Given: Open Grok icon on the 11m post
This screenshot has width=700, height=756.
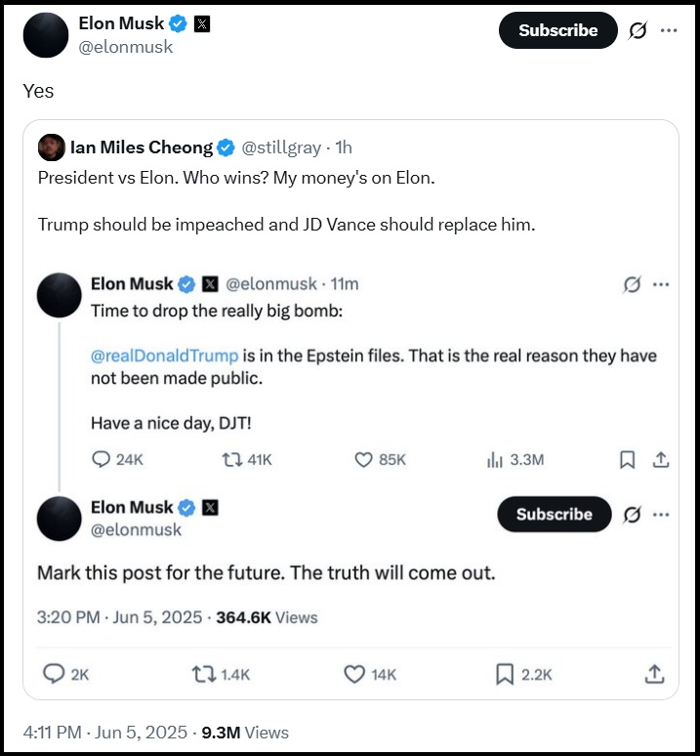Looking at the screenshot, I should tap(632, 284).
